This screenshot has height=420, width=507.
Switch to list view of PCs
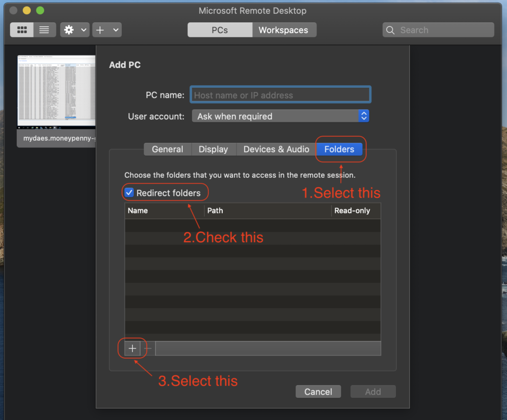point(44,30)
